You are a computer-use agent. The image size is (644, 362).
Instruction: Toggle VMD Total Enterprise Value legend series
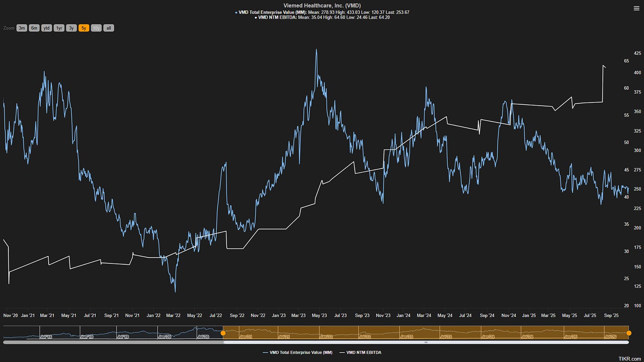pos(297,352)
